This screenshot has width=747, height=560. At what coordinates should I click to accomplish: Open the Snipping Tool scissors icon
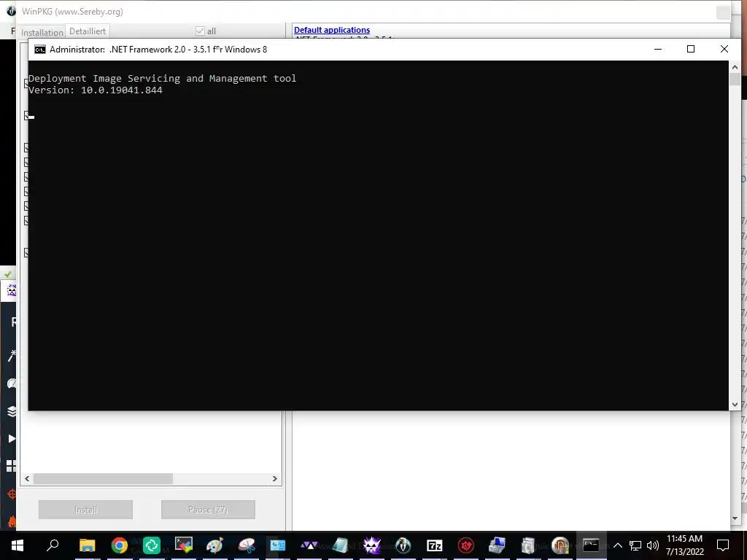click(247, 545)
